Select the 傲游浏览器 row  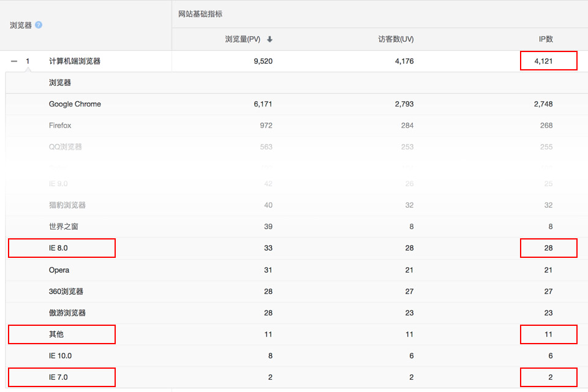[67, 313]
